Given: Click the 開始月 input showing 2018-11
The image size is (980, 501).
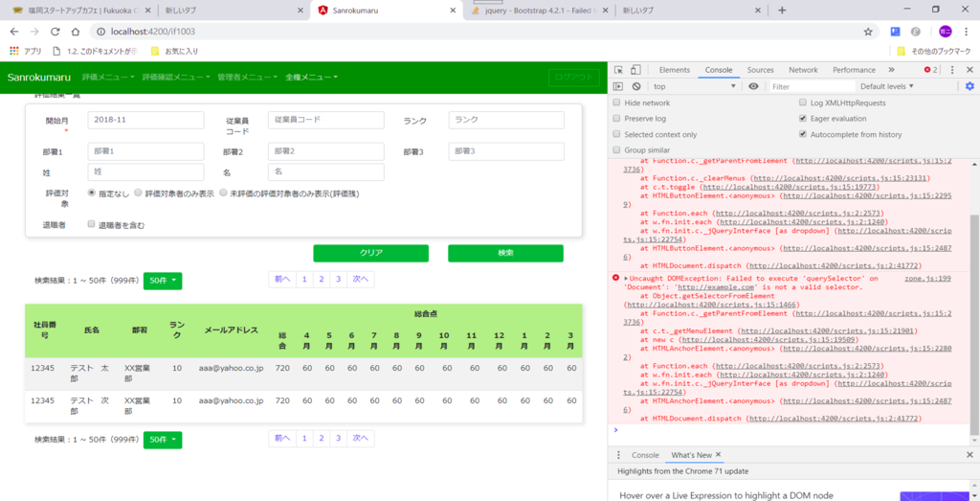Looking at the screenshot, I should pos(145,120).
